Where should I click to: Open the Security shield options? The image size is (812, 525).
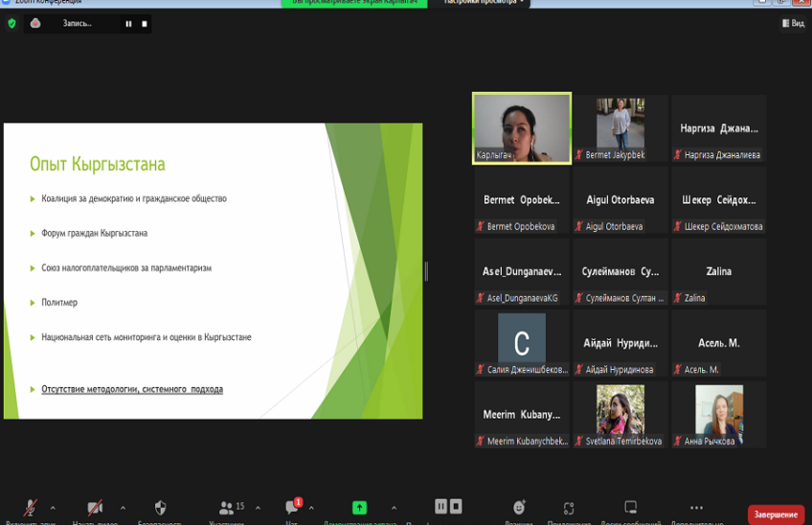click(160, 509)
